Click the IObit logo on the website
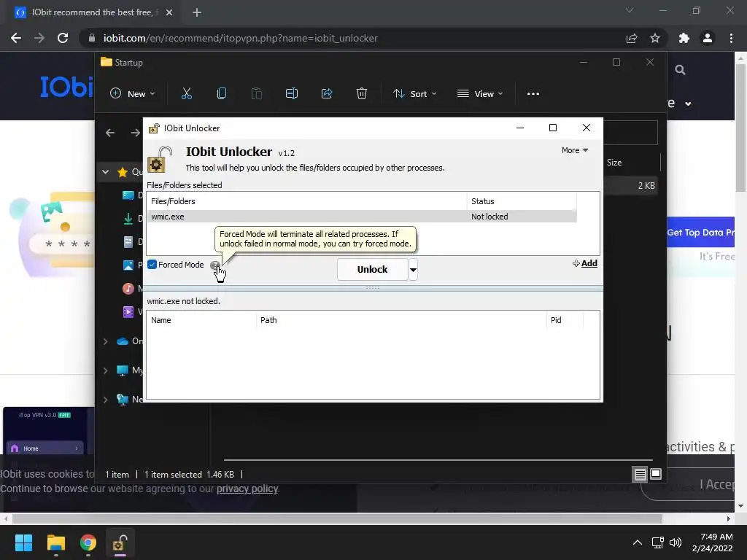The image size is (747, 560). pos(66,87)
